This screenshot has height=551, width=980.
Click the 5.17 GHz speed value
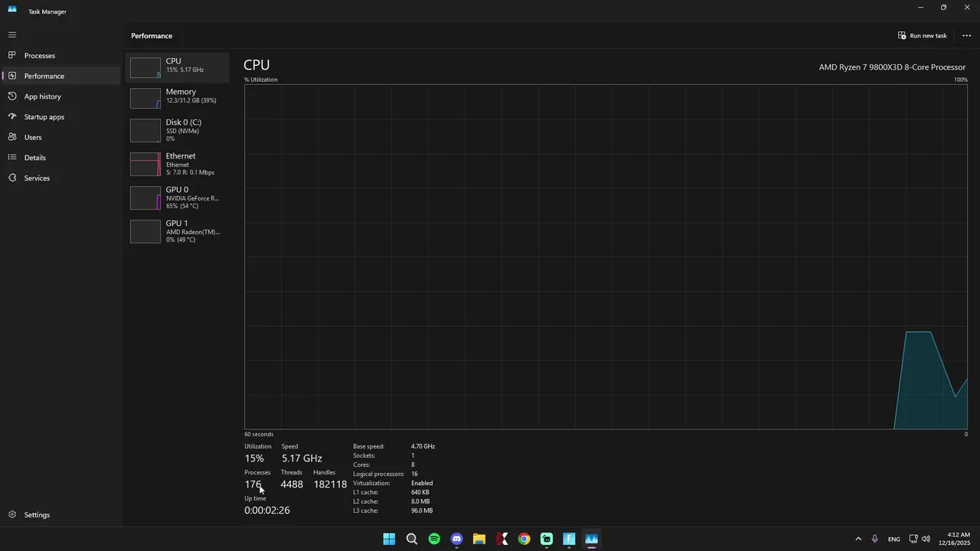(302, 458)
